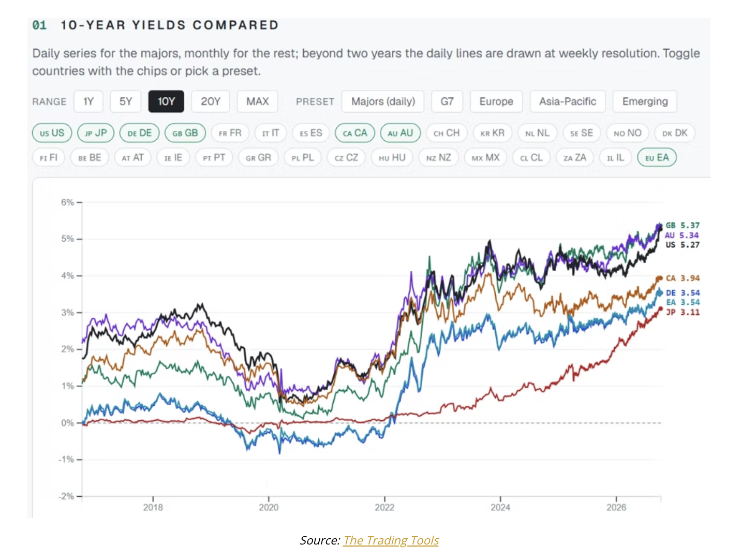Select the 5Y range button
This screenshot has height=560, width=741.
coord(126,101)
